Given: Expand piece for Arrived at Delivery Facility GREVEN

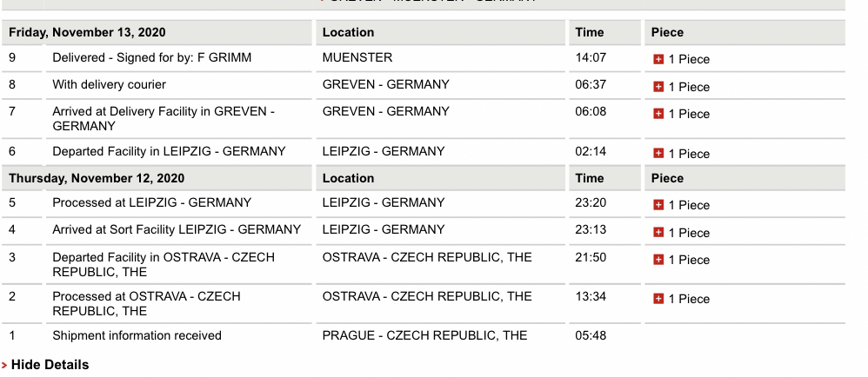Looking at the screenshot, I should [658, 114].
